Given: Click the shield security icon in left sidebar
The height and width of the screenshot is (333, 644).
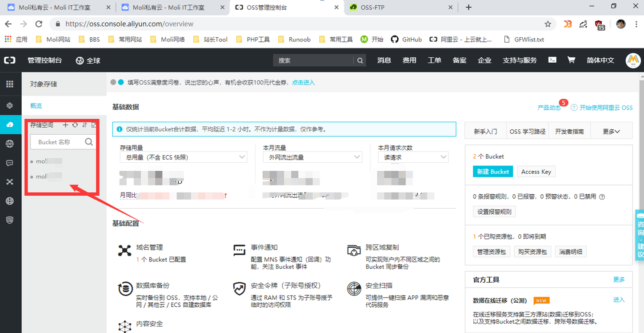Looking at the screenshot, I should 10,220.
